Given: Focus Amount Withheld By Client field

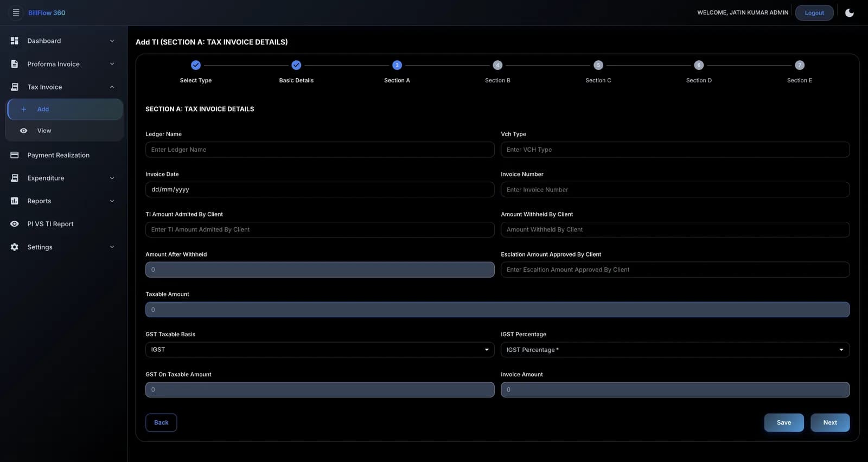Looking at the screenshot, I should (x=675, y=229).
